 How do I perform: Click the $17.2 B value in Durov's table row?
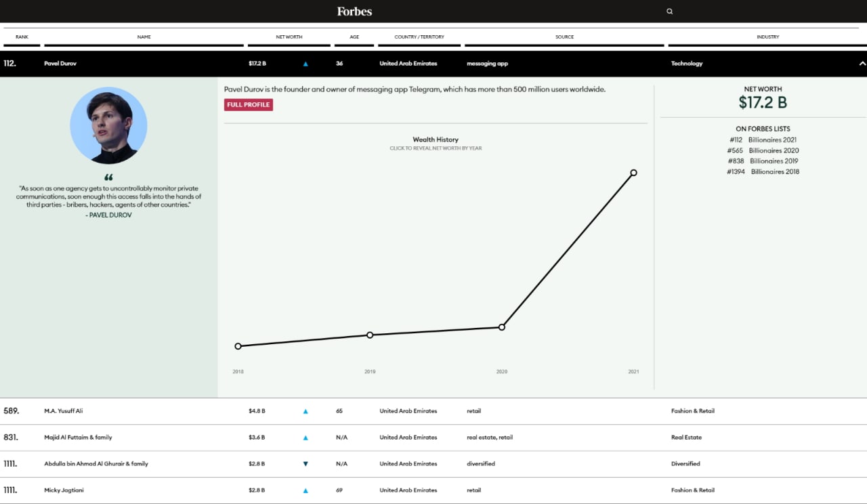coord(257,64)
